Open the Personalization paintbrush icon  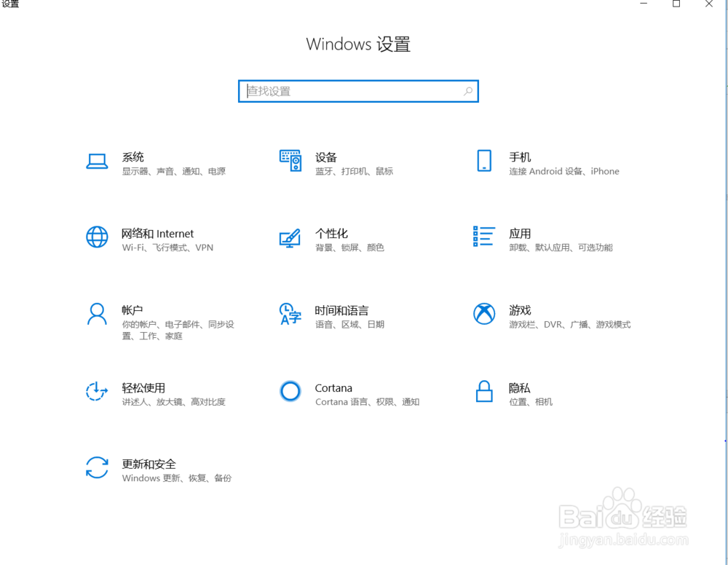click(290, 237)
